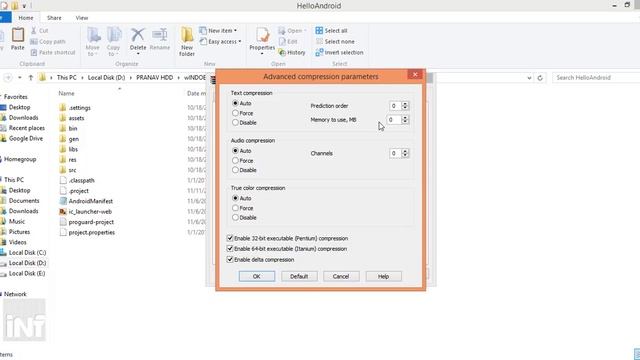Expand breadcrumb arrow after This PC
Image resolution: width=640 pixels, height=360 pixels.
point(82,78)
